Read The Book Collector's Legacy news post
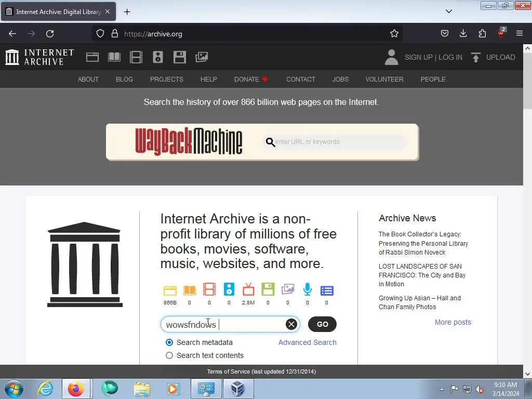 pyautogui.click(x=423, y=243)
